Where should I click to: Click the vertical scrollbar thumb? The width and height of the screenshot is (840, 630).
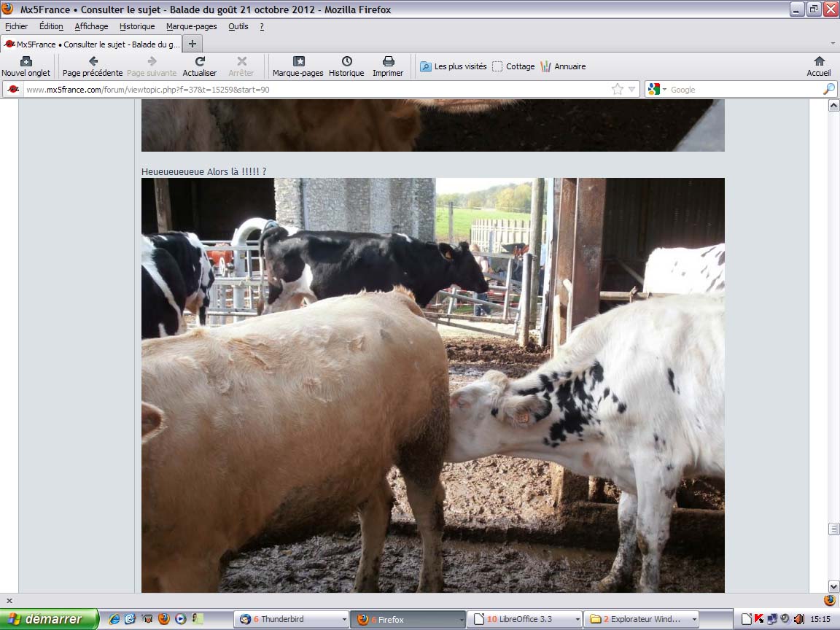coord(833,529)
